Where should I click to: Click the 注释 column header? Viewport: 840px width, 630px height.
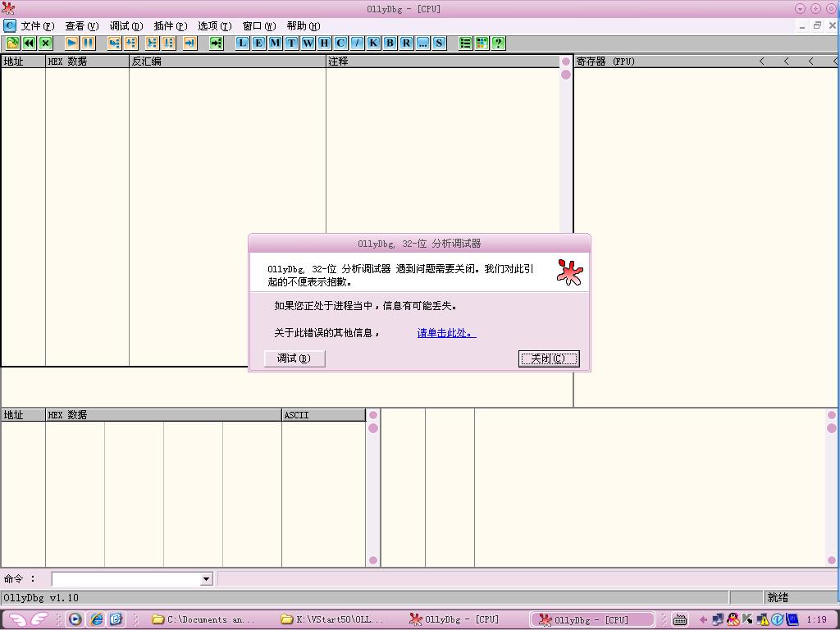point(443,61)
